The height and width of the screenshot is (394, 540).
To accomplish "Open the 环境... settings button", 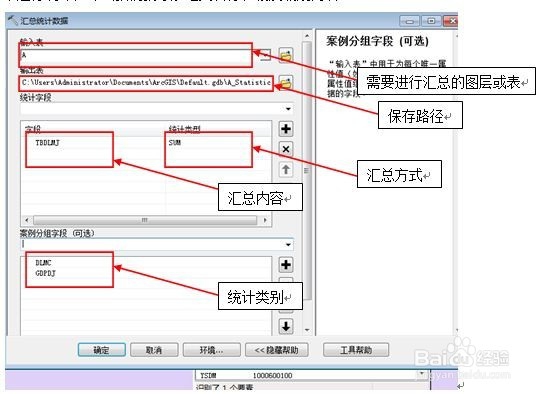I will (211, 350).
